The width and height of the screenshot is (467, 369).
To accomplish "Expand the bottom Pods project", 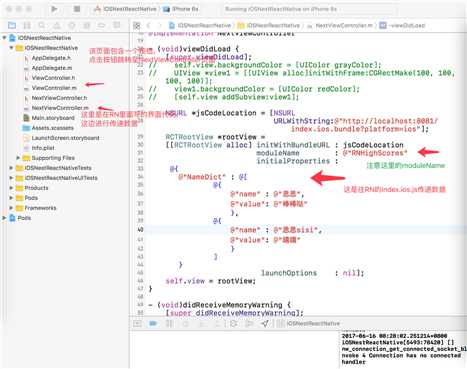I will 4,218.
